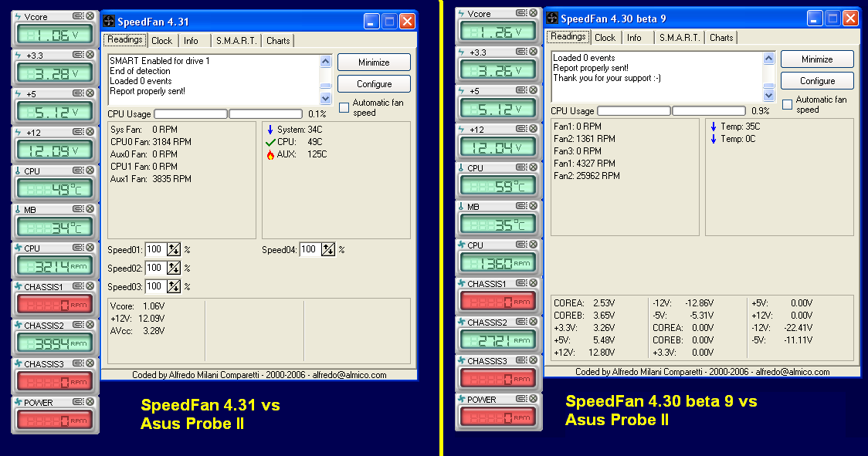Open Charts tab in SpeedFan 4.31
This screenshot has height=456, width=868.
[278, 41]
